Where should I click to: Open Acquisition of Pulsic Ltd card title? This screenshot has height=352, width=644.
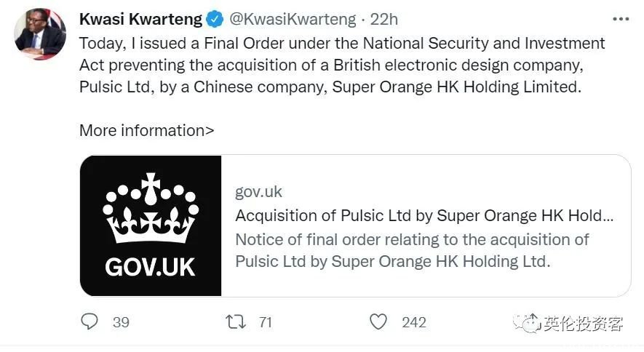[x=424, y=215]
